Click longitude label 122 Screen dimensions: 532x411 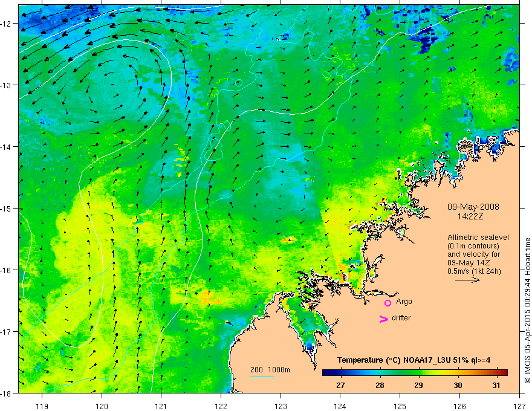221,406
